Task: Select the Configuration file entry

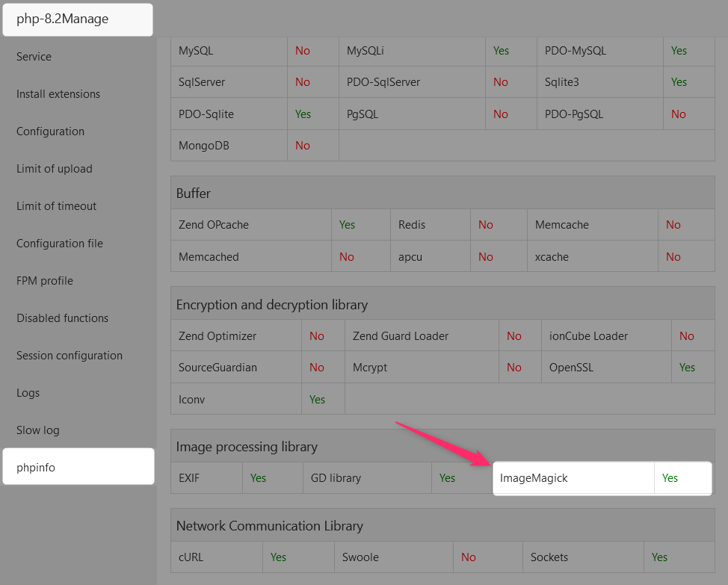Action: tap(60, 244)
